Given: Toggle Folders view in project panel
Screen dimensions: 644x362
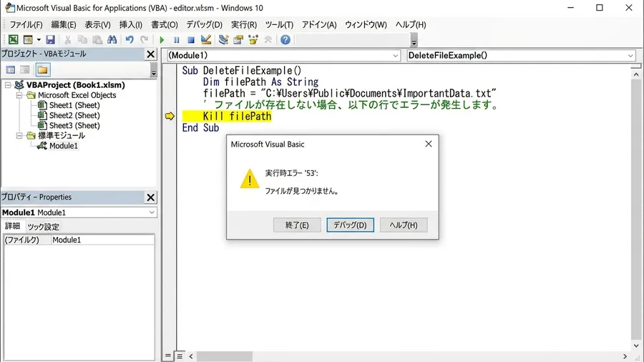Looking at the screenshot, I should (x=43, y=70).
